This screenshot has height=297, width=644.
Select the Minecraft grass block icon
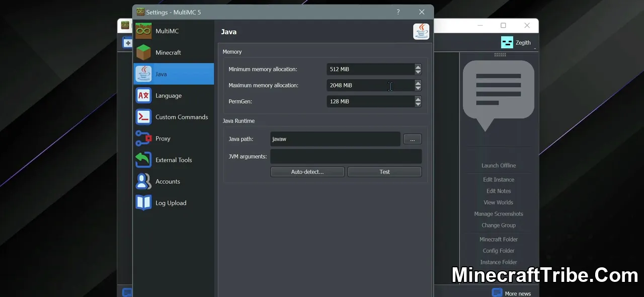click(144, 52)
